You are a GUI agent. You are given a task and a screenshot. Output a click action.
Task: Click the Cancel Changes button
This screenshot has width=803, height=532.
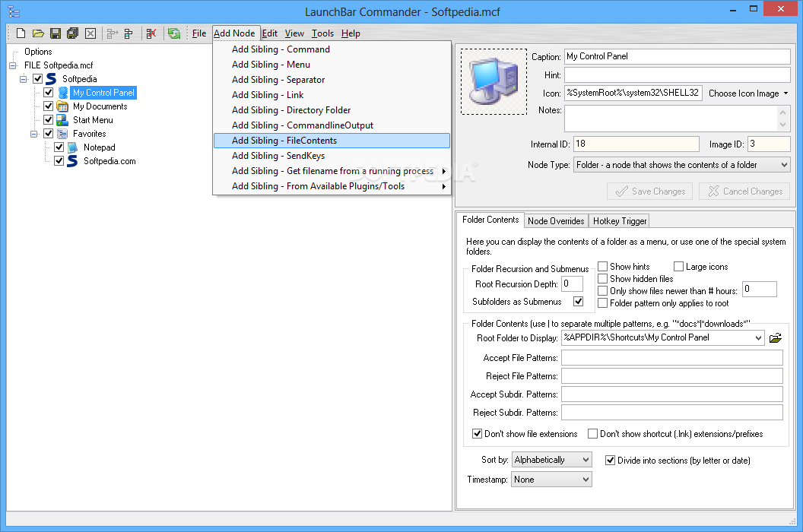[744, 192]
